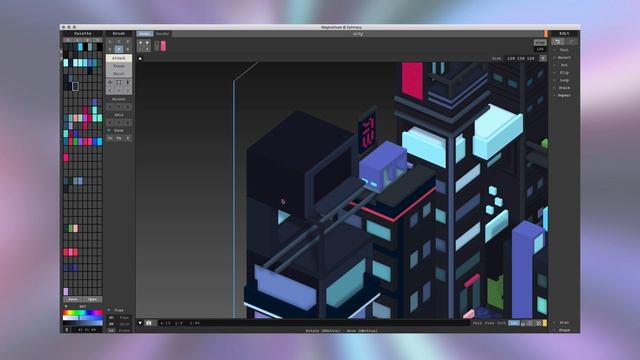Image resolution: width=640 pixels, height=360 pixels.
Task: Click the dark-to-blue value slider
Action: 82,322
